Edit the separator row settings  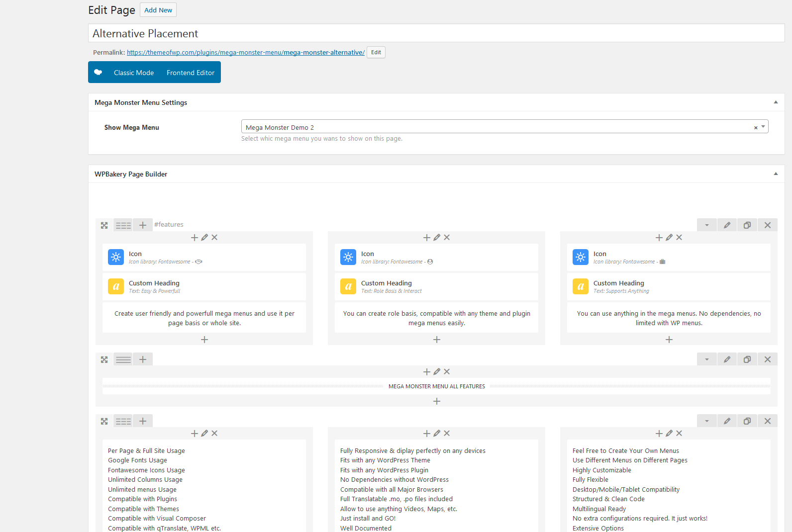point(727,359)
